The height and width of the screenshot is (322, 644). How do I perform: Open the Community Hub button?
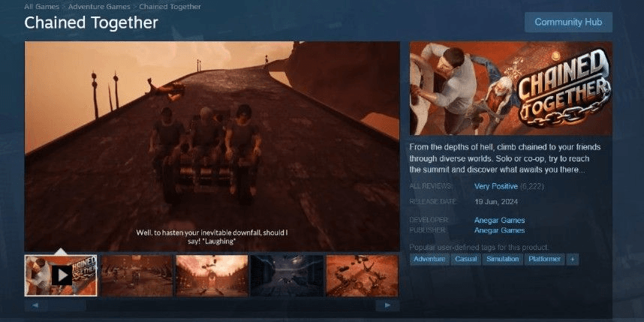click(568, 23)
